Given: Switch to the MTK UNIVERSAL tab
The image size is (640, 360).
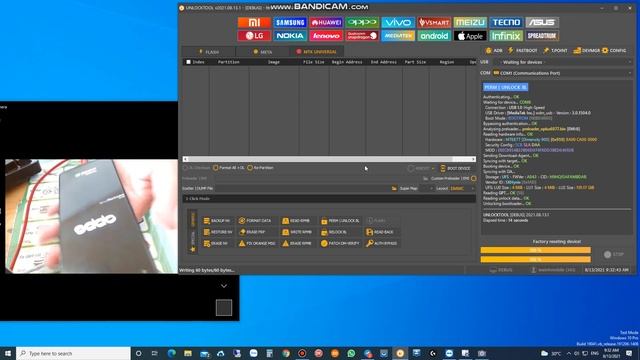Looking at the screenshot, I should pos(316,52).
